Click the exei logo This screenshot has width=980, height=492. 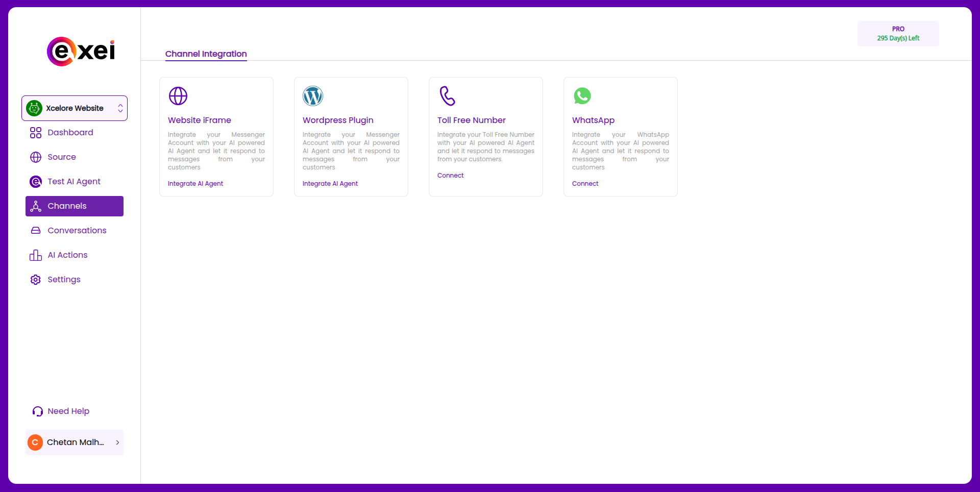pos(81,52)
